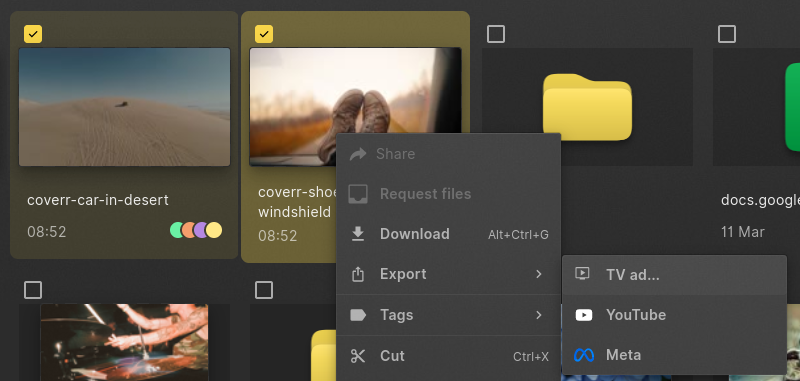Viewport: 800px width, 381px height.
Task: Click the Request files inbox icon
Action: pyautogui.click(x=358, y=194)
